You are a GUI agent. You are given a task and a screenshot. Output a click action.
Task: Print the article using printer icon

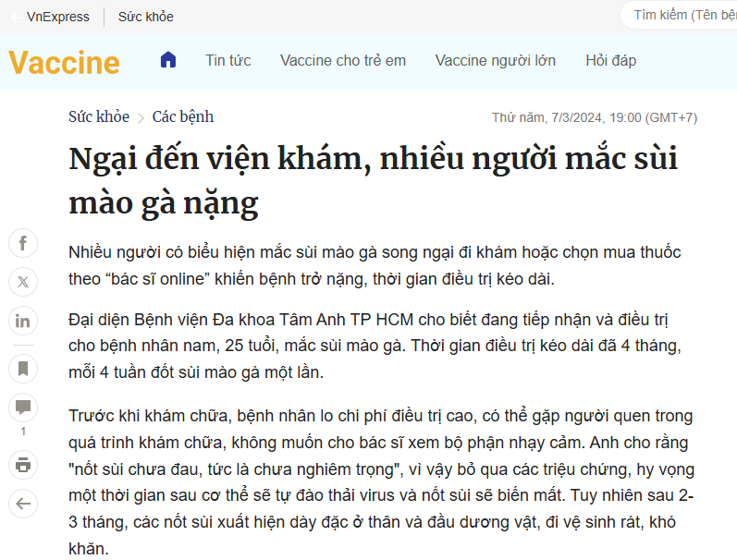coord(23,464)
